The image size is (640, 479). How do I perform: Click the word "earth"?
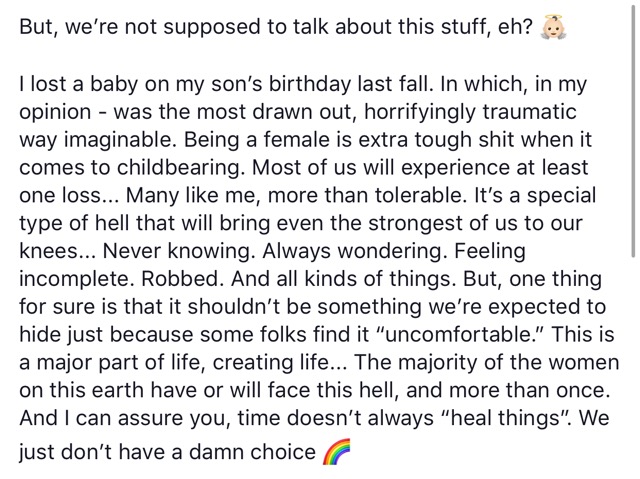(118, 390)
